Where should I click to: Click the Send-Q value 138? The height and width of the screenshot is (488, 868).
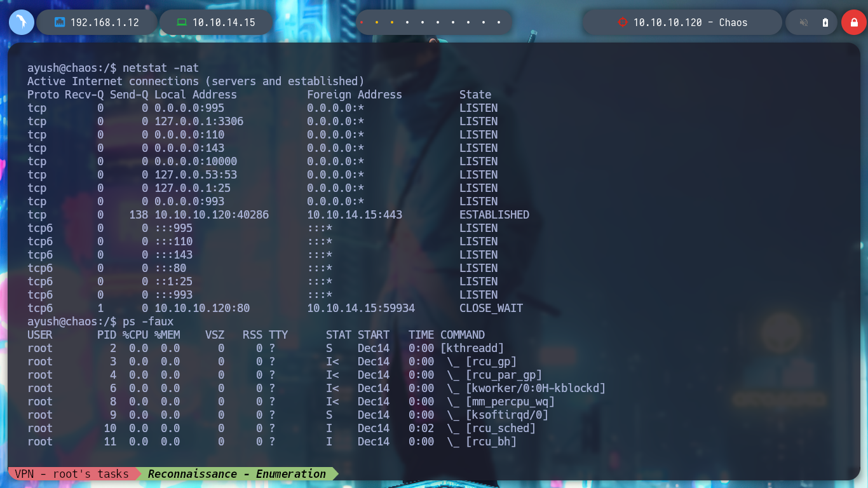click(x=139, y=215)
